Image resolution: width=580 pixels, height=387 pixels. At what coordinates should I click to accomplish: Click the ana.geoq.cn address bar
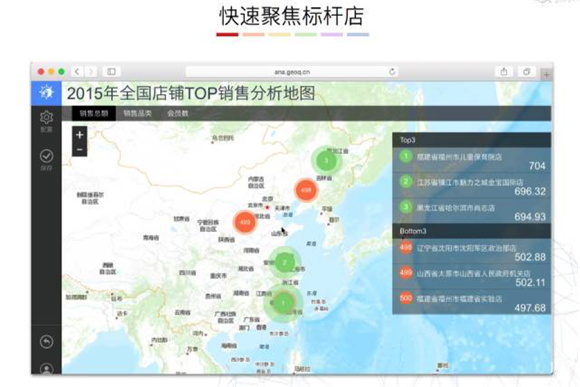[292, 72]
